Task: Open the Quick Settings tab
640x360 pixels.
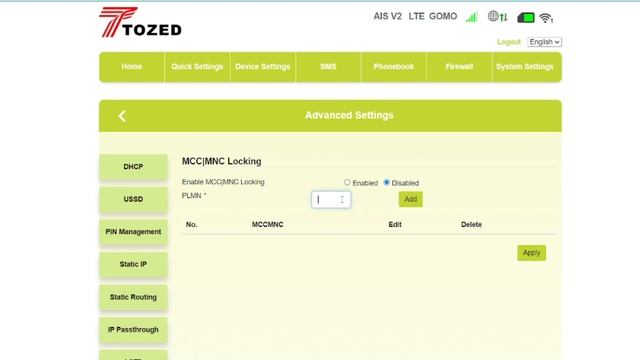Action: (197, 67)
